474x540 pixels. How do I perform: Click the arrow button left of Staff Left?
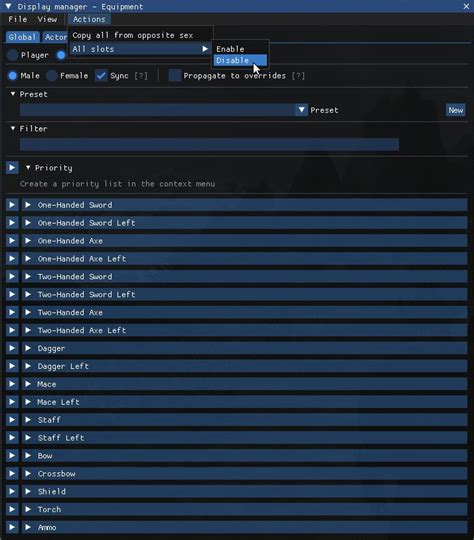click(12, 438)
